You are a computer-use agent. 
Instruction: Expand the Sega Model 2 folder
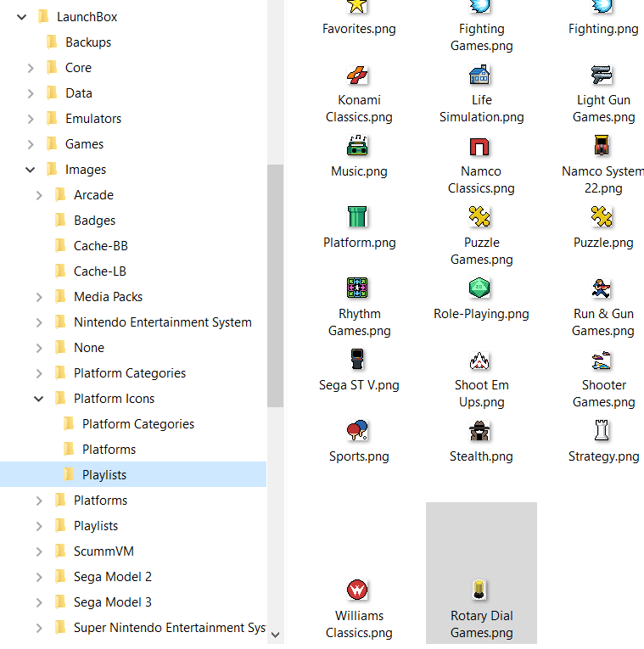[39, 577]
